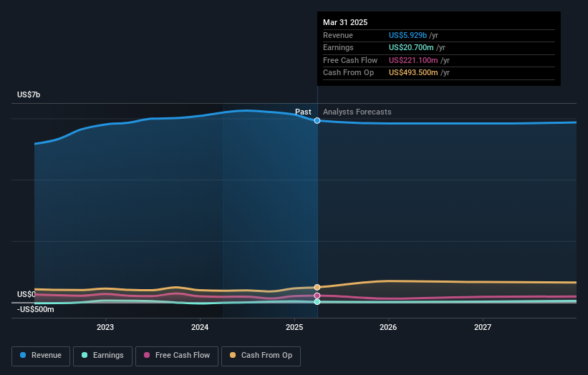This screenshot has height=375, width=588.
Task: Select the 2023 x-axis label
Action: point(105,327)
